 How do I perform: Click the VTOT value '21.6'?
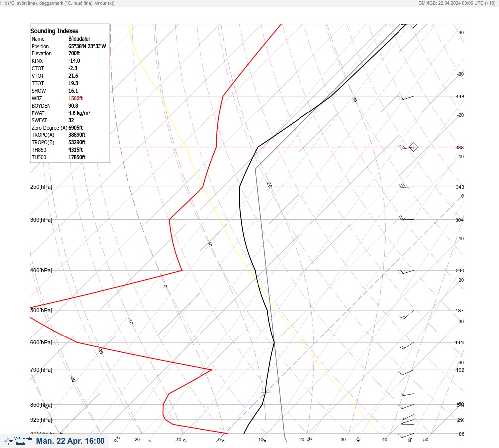[73, 76]
